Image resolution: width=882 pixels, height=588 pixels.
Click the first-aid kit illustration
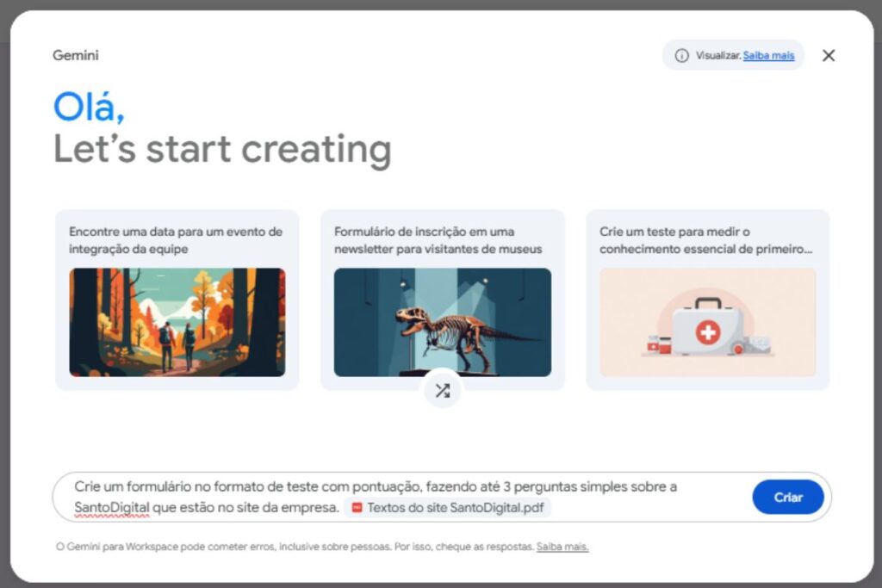707,323
